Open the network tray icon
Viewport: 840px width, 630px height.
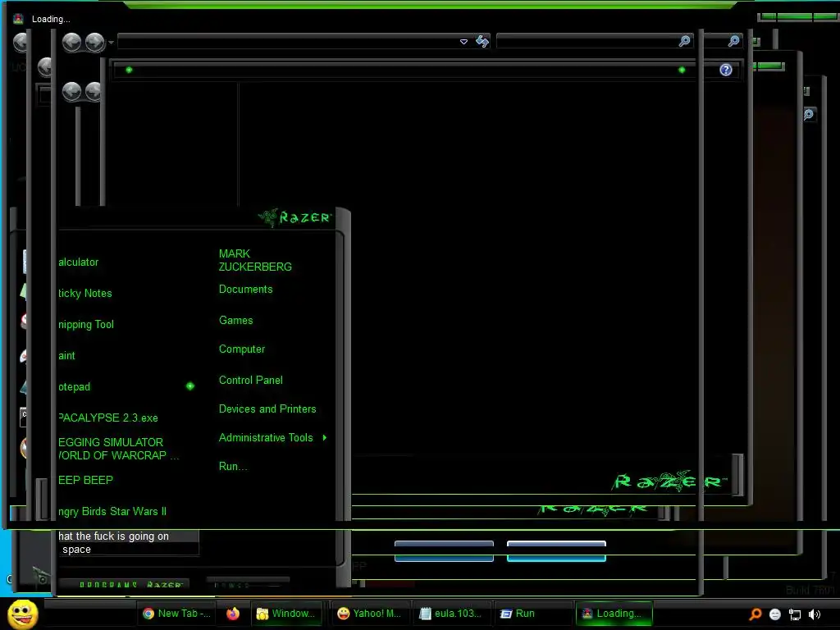794,614
